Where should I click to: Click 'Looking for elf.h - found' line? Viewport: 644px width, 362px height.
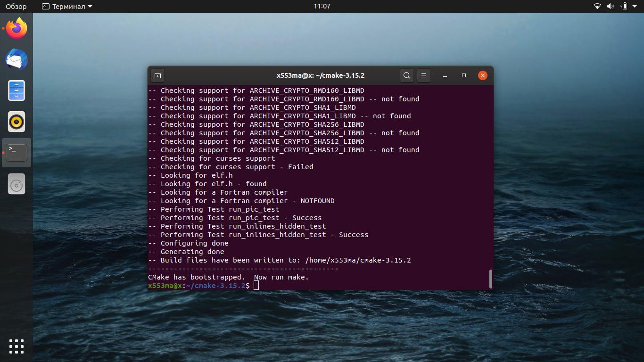[207, 184]
